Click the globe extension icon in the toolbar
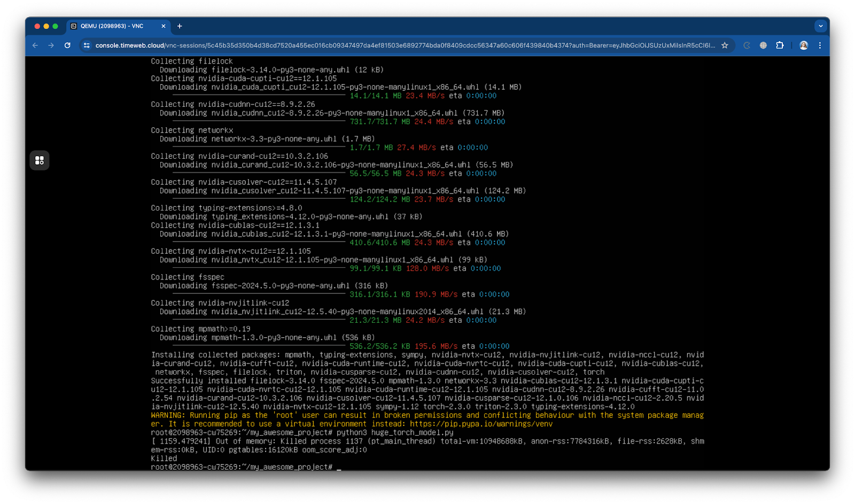855x504 pixels. point(763,45)
